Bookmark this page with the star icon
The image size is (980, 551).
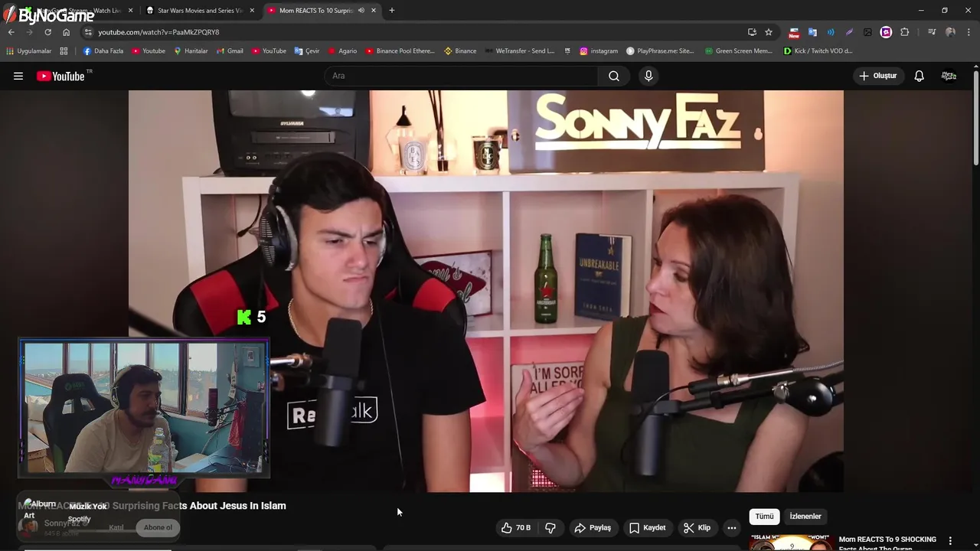pyautogui.click(x=769, y=32)
